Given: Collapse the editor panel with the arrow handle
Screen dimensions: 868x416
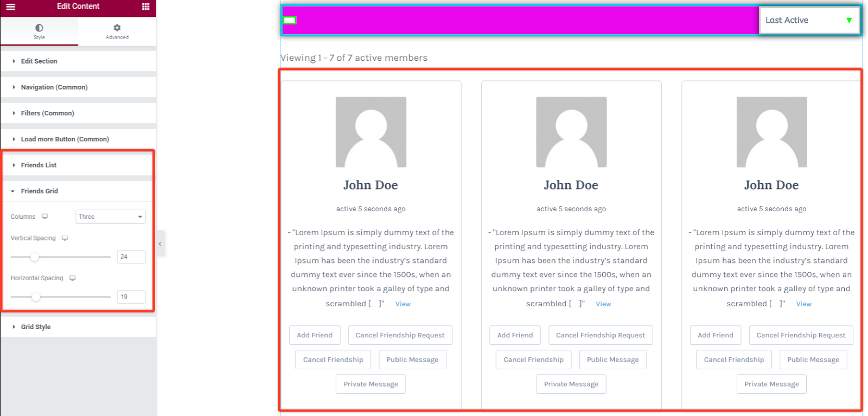Looking at the screenshot, I should (x=160, y=244).
